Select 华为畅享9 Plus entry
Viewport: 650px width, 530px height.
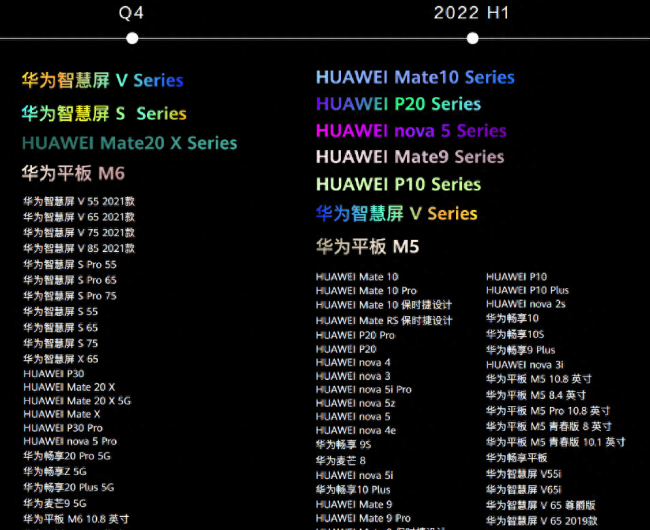pyautogui.click(x=520, y=351)
